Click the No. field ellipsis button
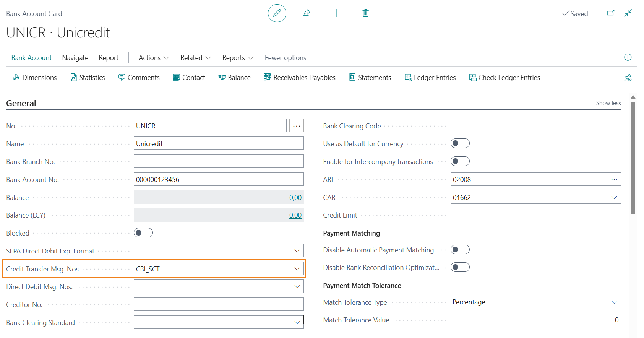The width and height of the screenshot is (644, 338). coord(297,126)
